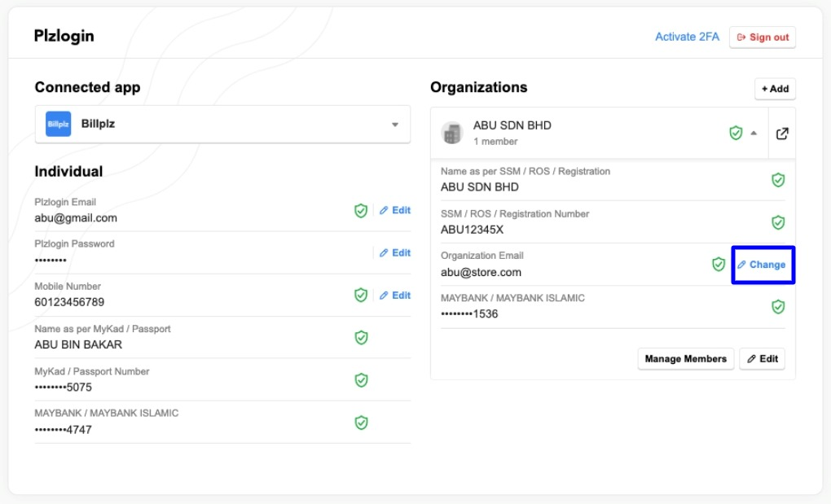The width and height of the screenshot is (831, 504).
Task: Select the mobile number 60123456789
Action: click(69, 302)
